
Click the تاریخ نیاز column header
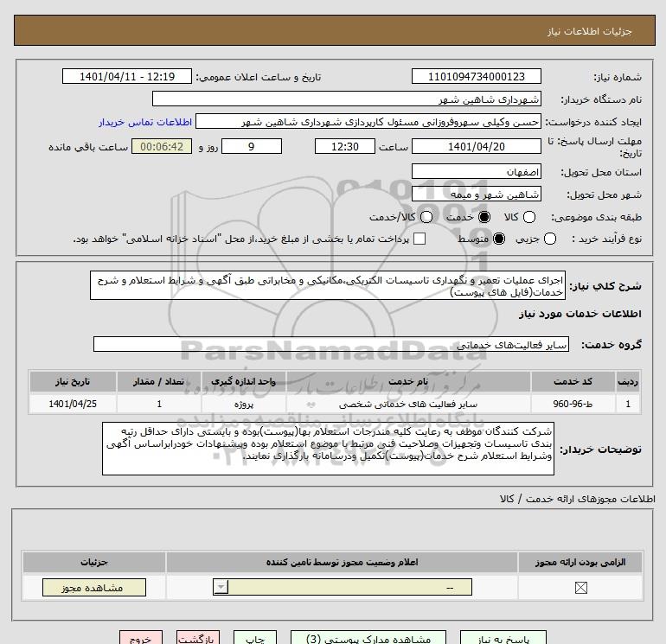click(73, 381)
